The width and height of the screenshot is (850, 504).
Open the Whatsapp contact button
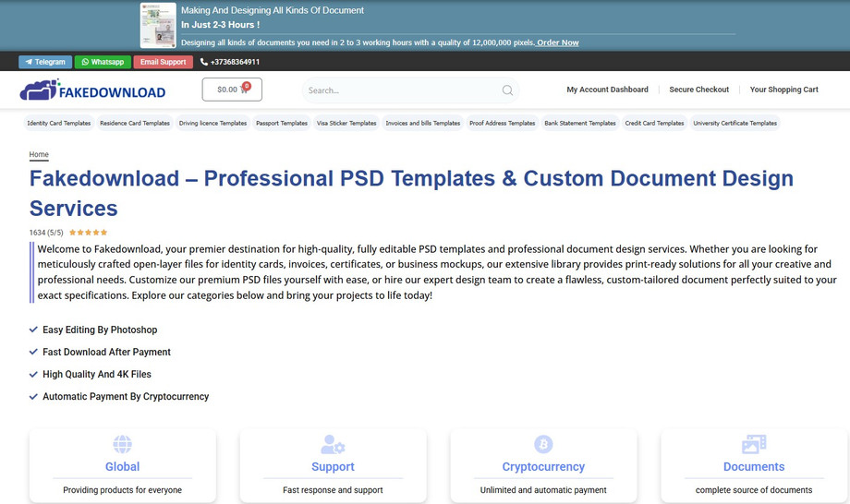103,62
